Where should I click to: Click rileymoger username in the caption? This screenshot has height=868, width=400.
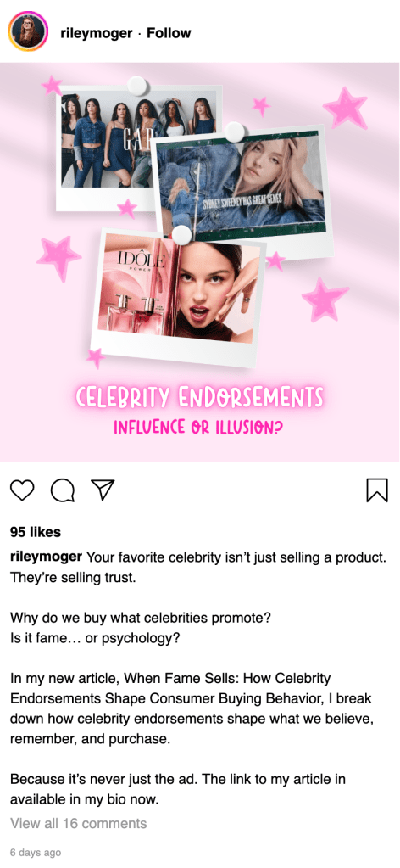pos(47,557)
